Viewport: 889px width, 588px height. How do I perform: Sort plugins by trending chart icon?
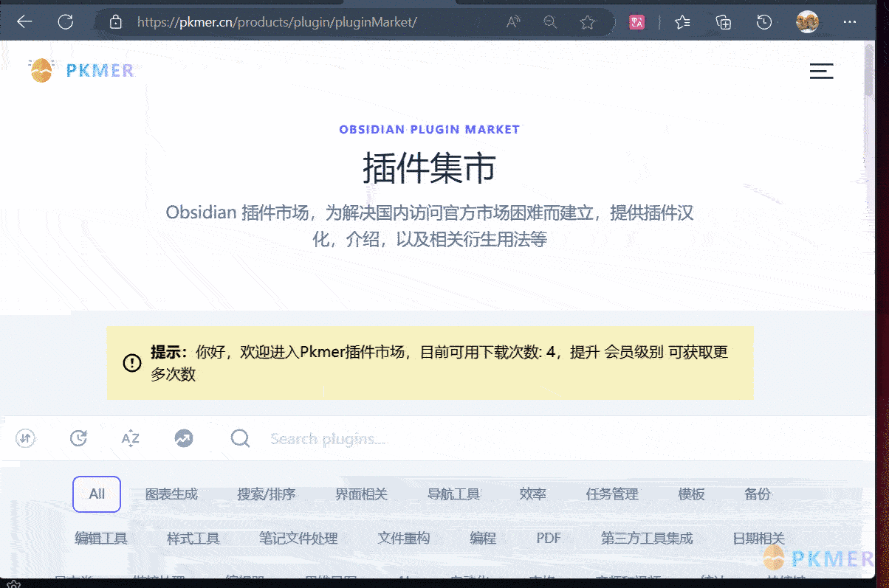click(184, 438)
